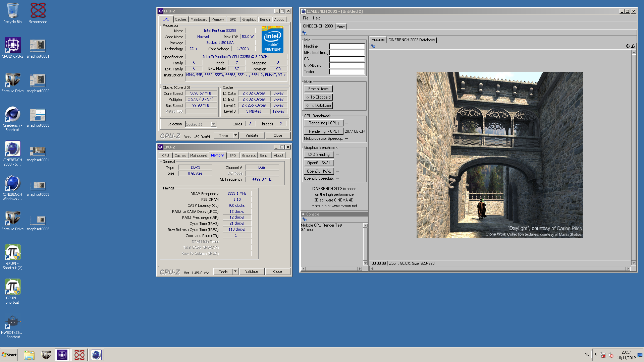Click Start all tests button
This screenshot has width=644, height=362.
[318, 89]
